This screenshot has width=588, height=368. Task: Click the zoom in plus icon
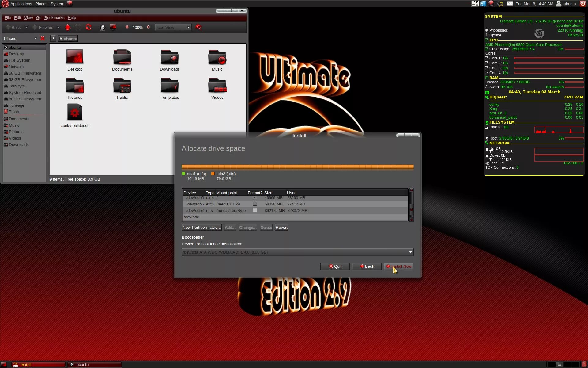[x=148, y=27]
